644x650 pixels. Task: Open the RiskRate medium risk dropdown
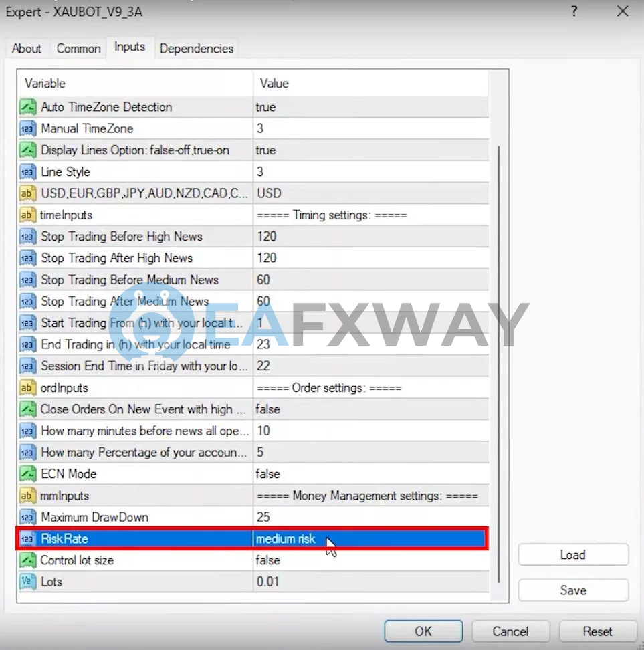click(369, 538)
